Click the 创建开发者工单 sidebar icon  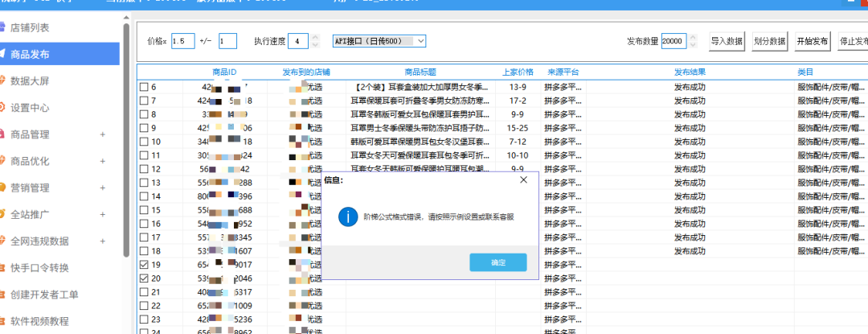pos(2,294)
